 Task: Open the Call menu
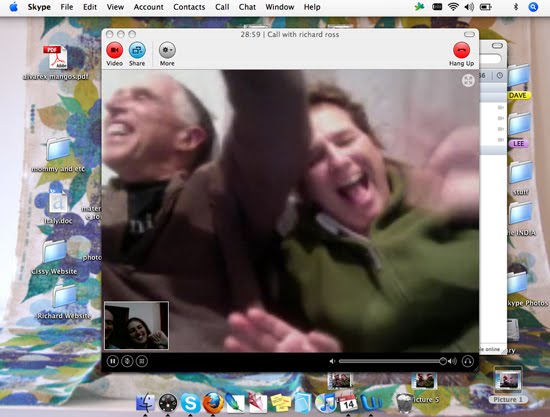tap(222, 7)
